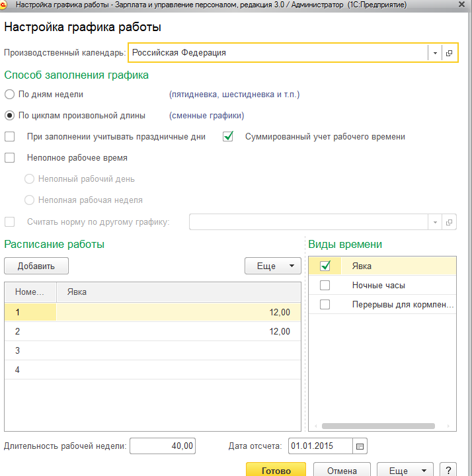The image size is (472, 476).
Task: Open the production calendar item form icon
Action: point(449,53)
